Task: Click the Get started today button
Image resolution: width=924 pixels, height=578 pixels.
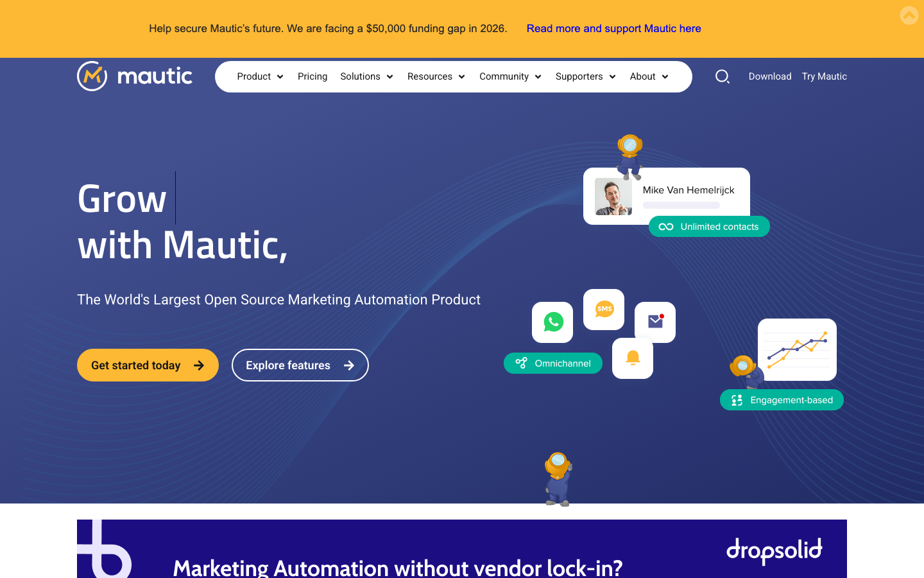Action: pyautogui.click(x=148, y=365)
